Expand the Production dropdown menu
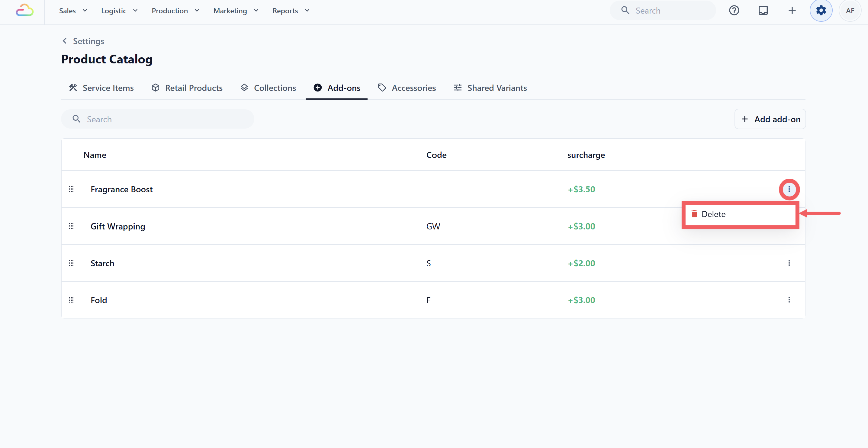868x448 pixels. click(x=175, y=11)
